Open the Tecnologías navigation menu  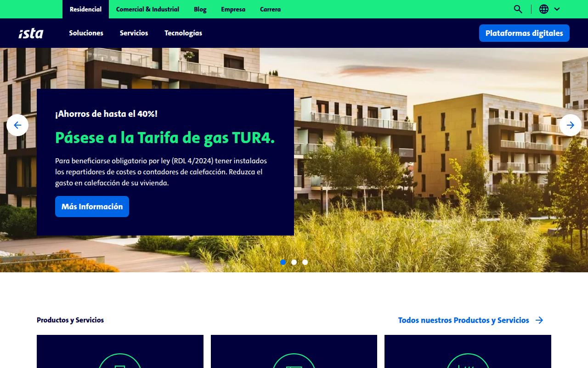click(183, 33)
